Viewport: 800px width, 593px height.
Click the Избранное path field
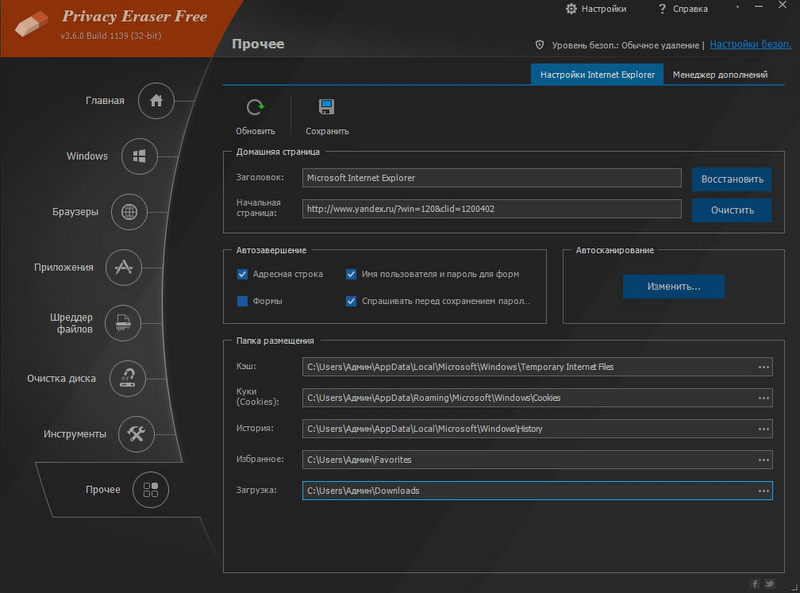pyautogui.click(x=537, y=460)
